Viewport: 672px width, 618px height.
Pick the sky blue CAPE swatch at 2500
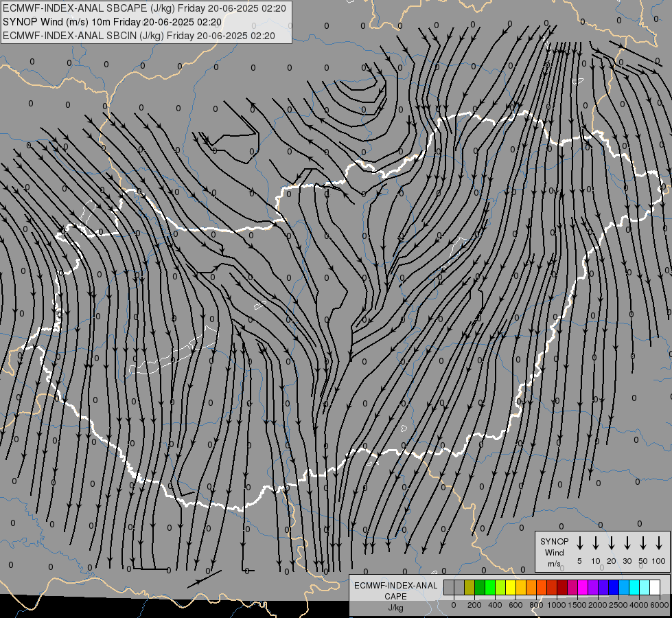coord(623,588)
